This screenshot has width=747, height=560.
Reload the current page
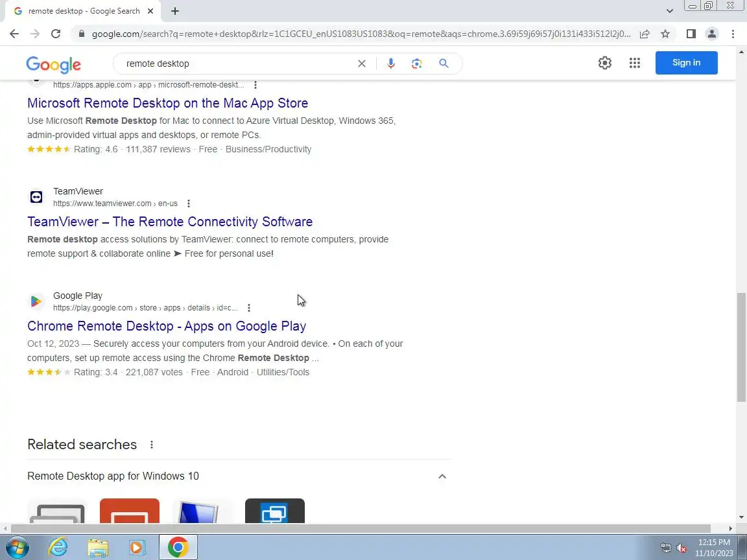(x=56, y=34)
